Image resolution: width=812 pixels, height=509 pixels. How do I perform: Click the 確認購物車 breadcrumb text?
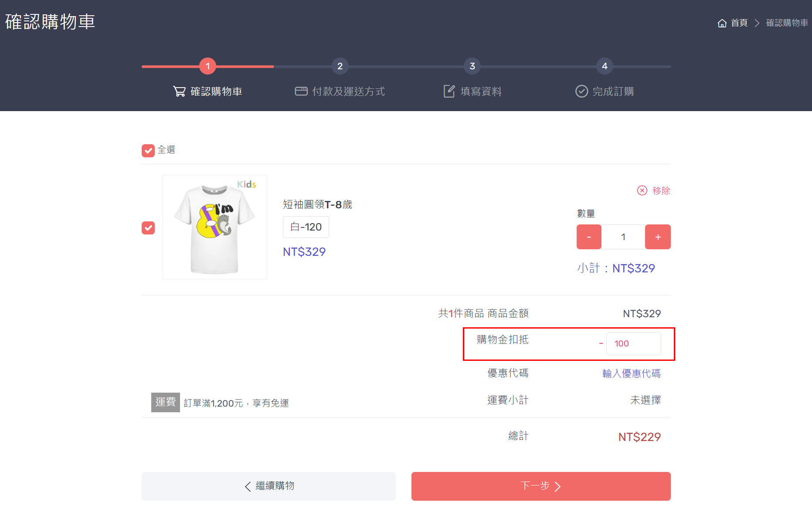tap(787, 23)
